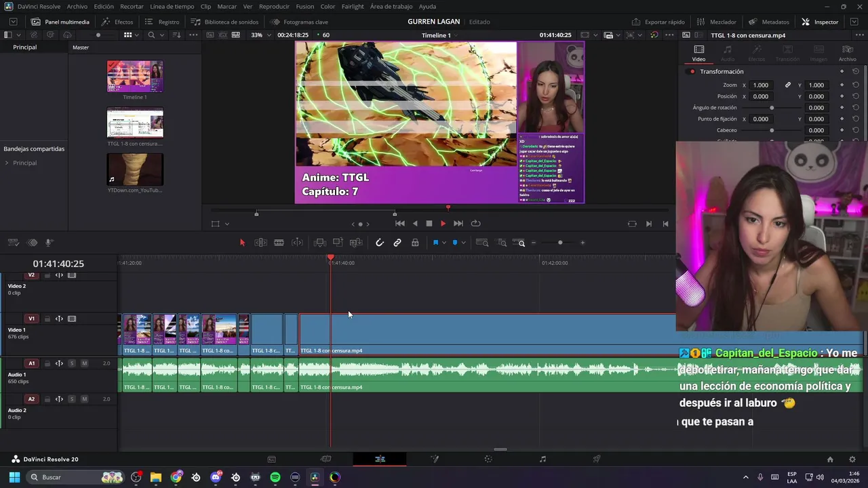The width and height of the screenshot is (868, 488).
Task: Click the Zoom X value field
Action: tap(761, 85)
